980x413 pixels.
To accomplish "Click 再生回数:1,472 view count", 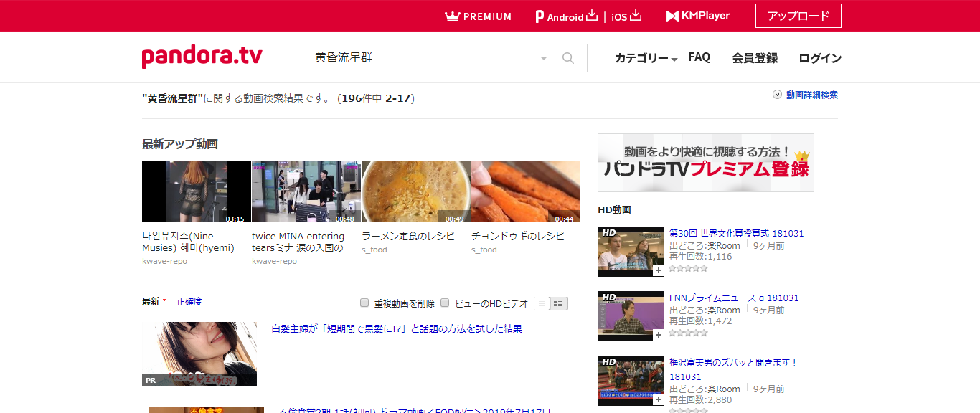I will [x=701, y=321].
